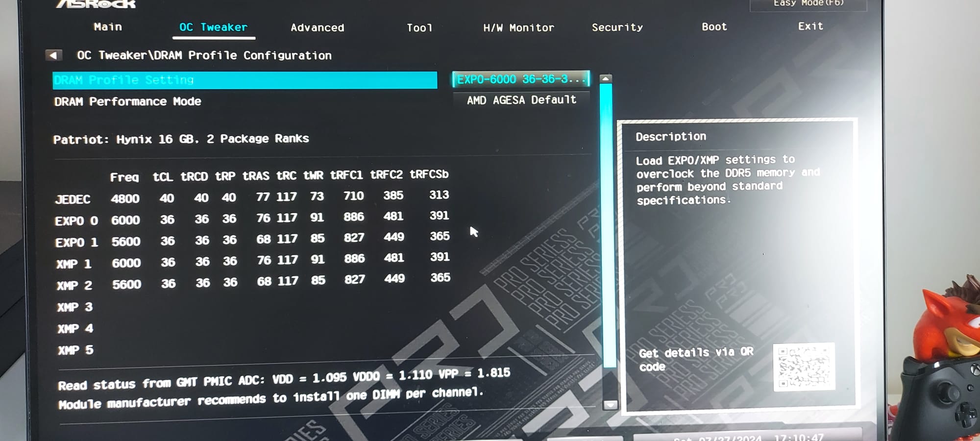The height and width of the screenshot is (441, 980).
Task: Click the tRCD column header
Action: tap(194, 176)
